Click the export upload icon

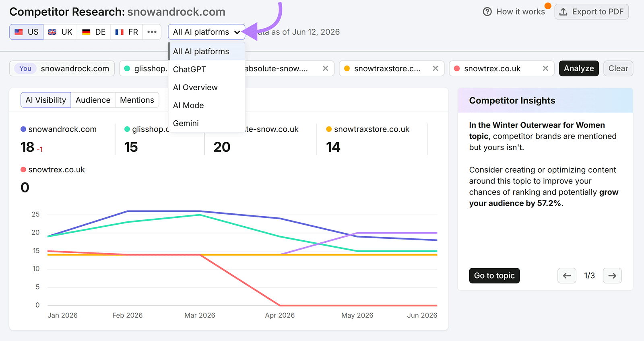[563, 12]
